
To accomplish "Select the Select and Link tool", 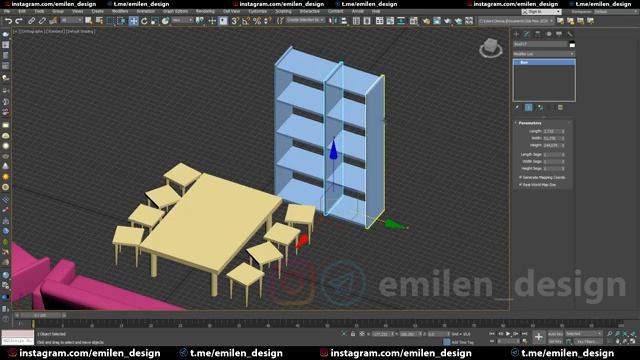I will click(x=31, y=21).
